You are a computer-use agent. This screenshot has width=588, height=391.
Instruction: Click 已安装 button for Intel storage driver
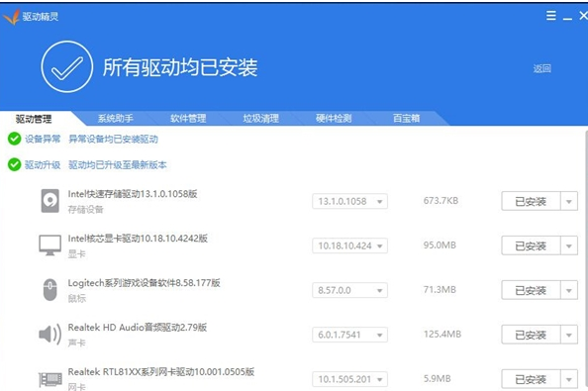[x=531, y=201]
